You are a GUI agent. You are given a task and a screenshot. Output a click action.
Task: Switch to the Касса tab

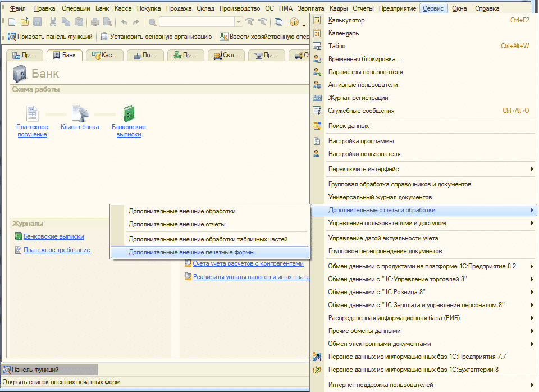(106, 55)
